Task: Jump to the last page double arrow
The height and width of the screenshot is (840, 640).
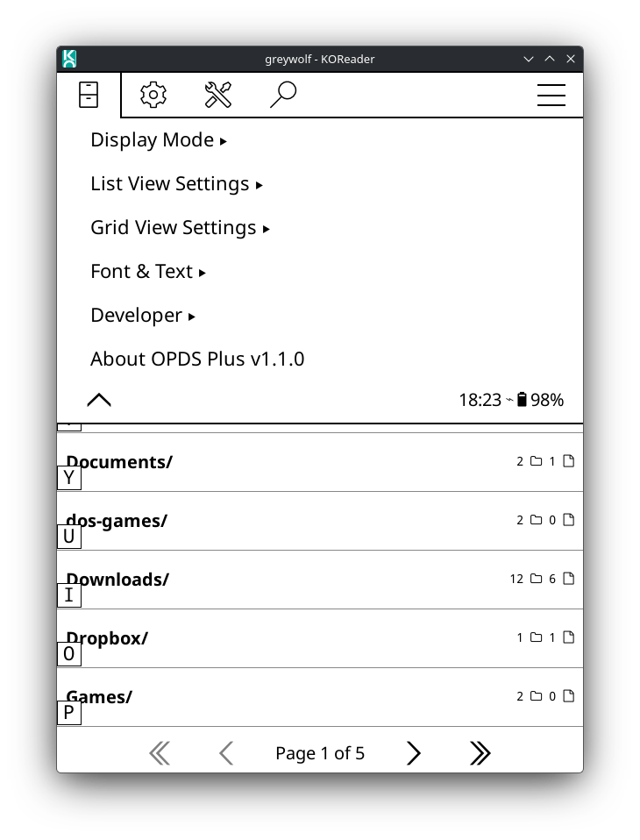Action: pos(480,752)
